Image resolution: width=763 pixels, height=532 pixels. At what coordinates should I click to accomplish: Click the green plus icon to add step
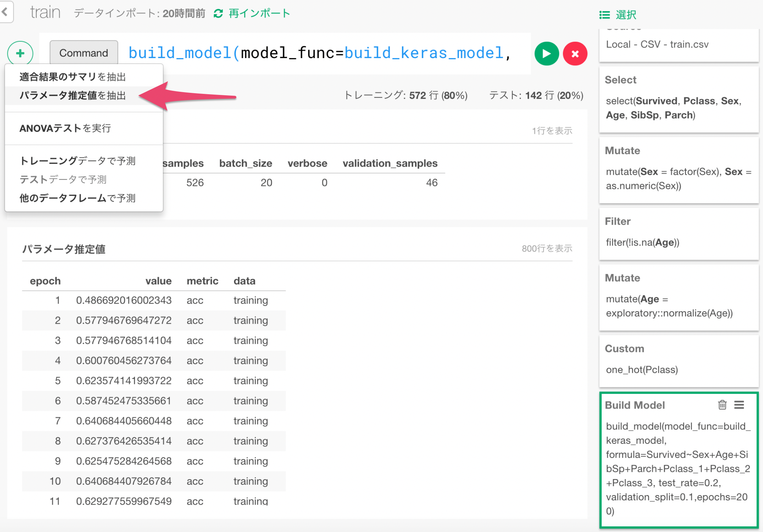(20, 53)
